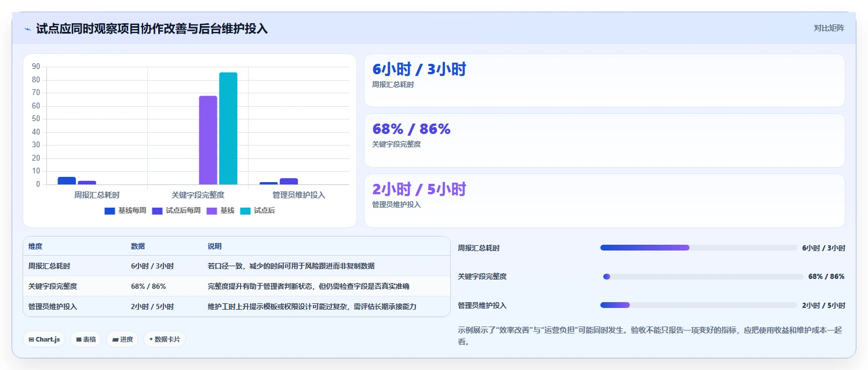
Task: Open the 6小时 / 3小时 data card
Action: coord(604,81)
